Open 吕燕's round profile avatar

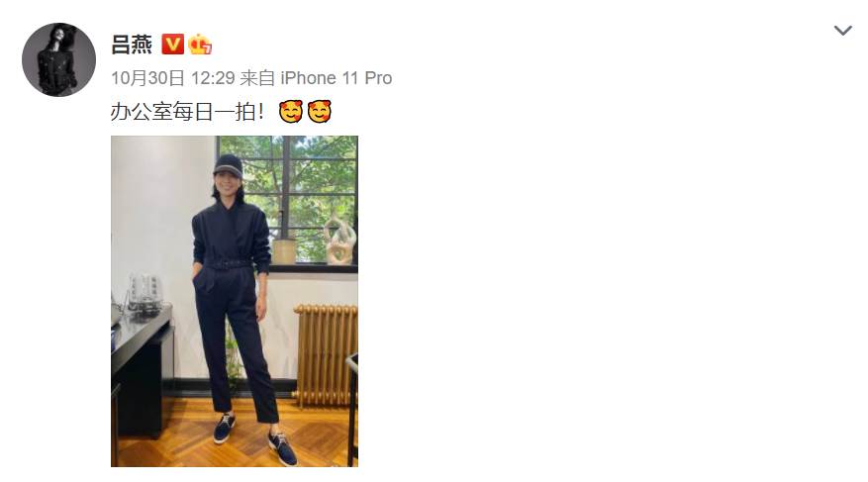click(x=58, y=59)
